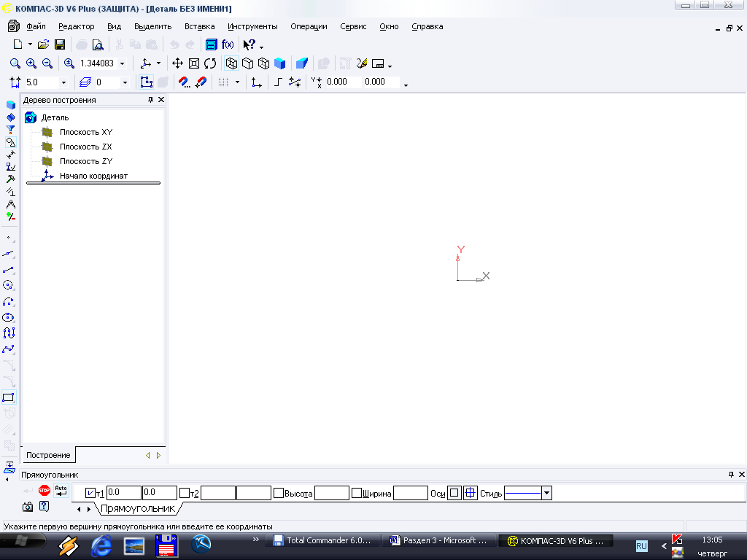Viewport: 747px width, 560px height.
Task: Toggle the sketch mode button
Action: (x=146, y=82)
